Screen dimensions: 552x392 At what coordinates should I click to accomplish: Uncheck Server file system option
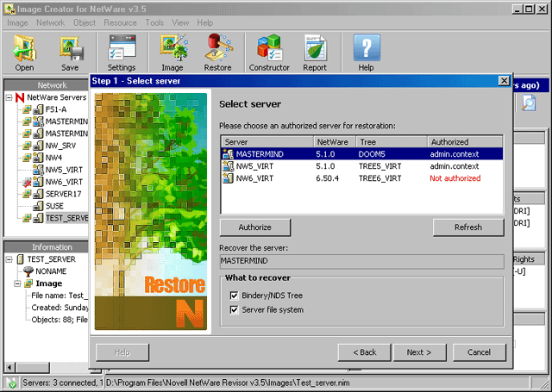coord(235,309)
